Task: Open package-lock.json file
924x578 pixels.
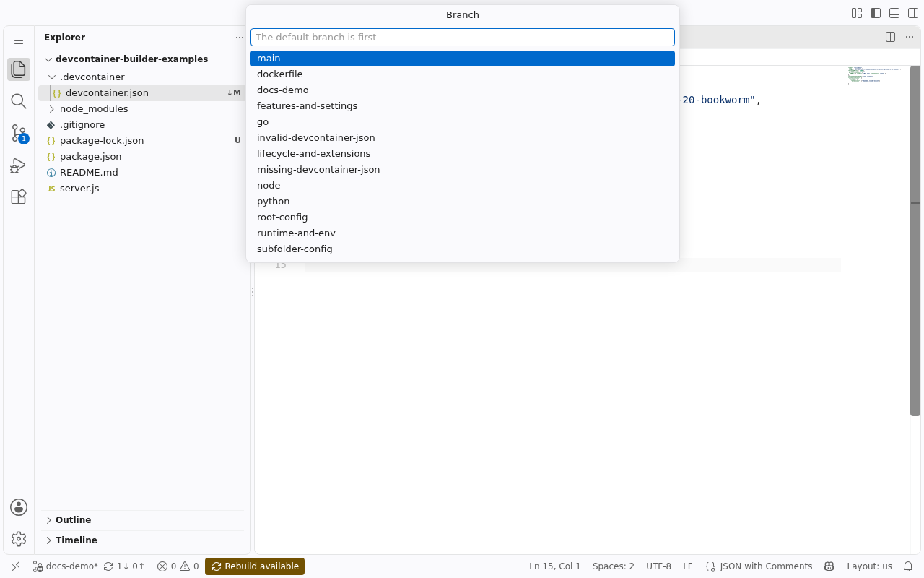Action: (x=142, y=140)
